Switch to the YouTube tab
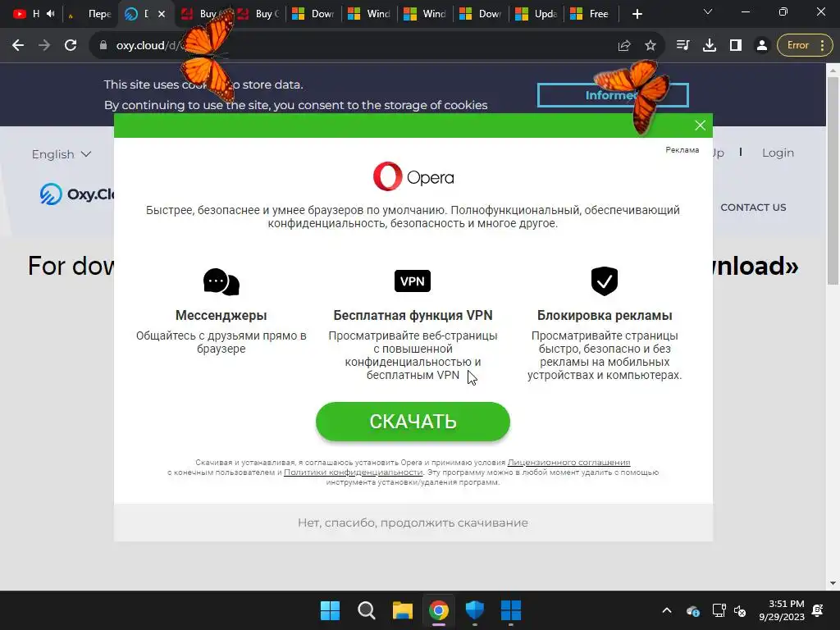The image size is (840, 630). 33,14
